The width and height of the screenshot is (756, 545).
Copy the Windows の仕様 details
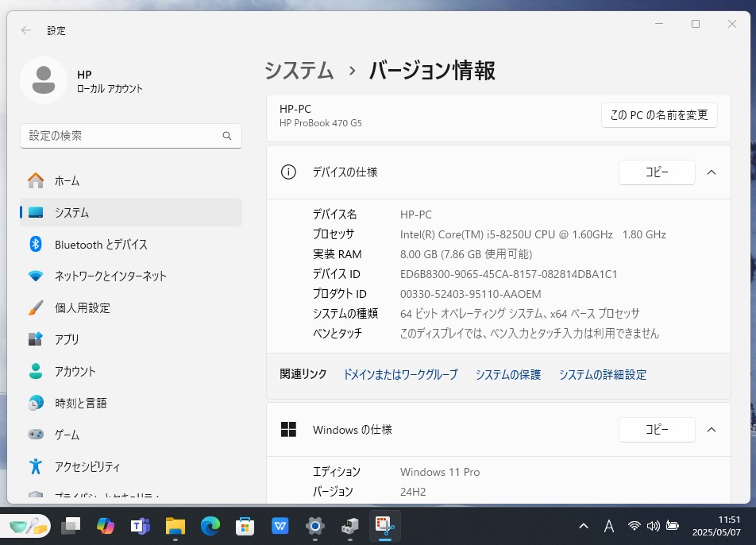[x=657, y=430]
